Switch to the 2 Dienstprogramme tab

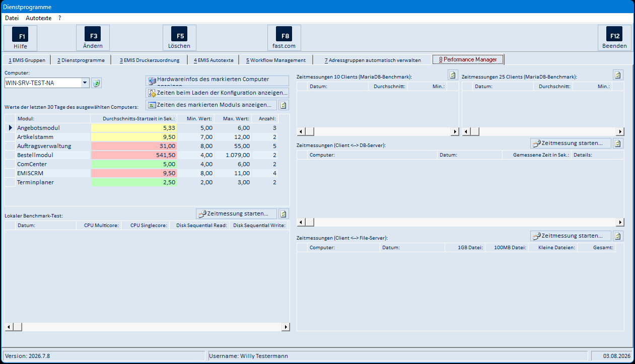[x=81, y=60]
